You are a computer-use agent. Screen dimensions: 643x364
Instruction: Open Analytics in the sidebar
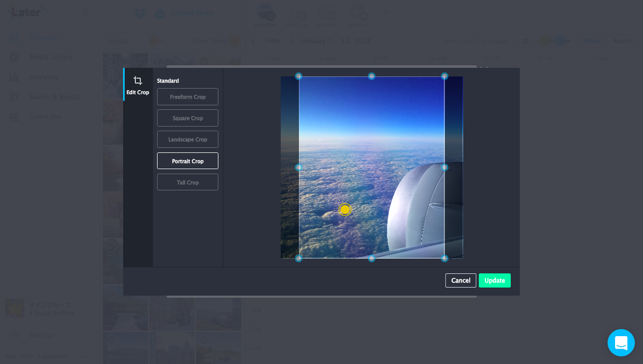44,77
